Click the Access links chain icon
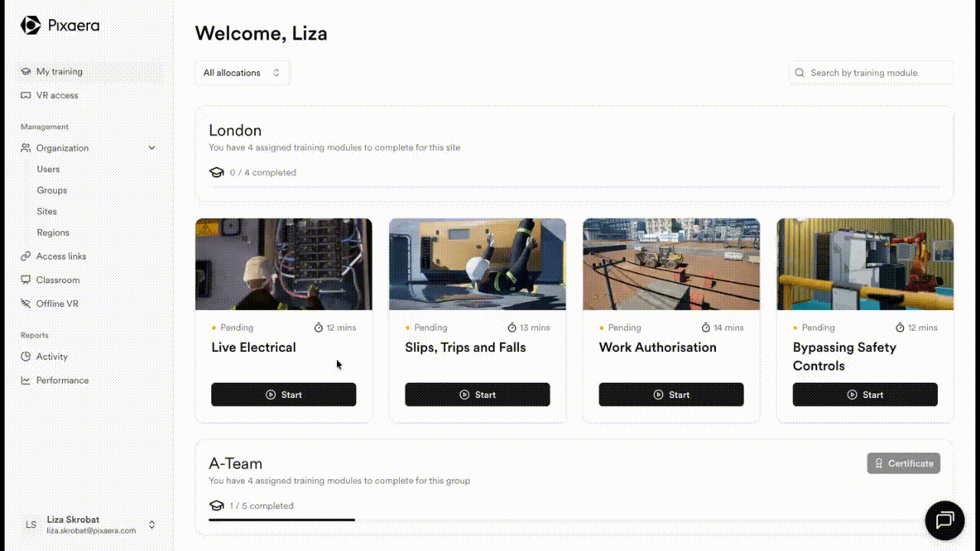Viewport: 980px width, 551px height. tap(26, 256)
